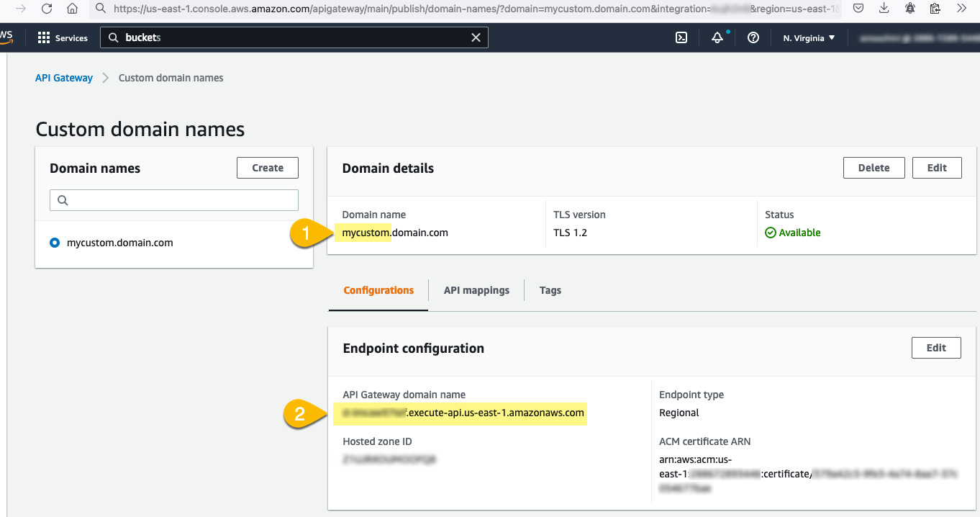Open the AWS Services grid menu

click(62, 37)
